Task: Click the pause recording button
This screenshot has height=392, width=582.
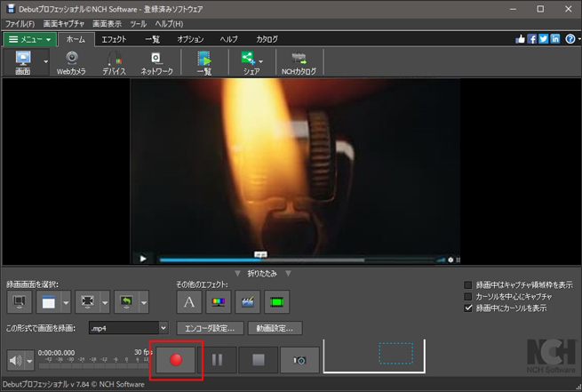Action: [217, 360]
